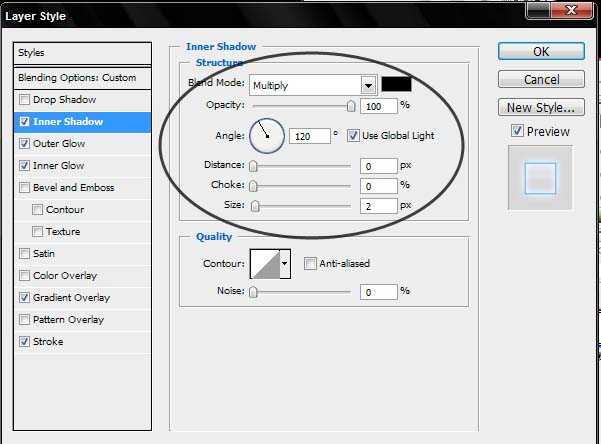
Task: Click the style preview thumbnail
Action: tap(540, 178)
